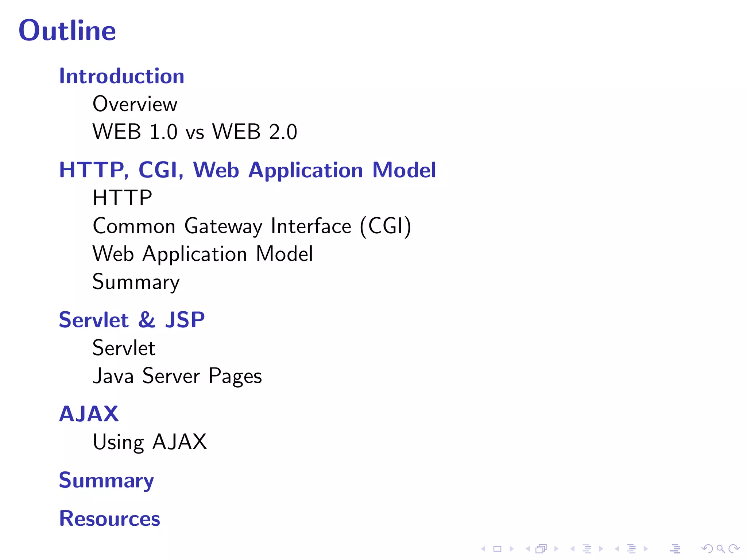The height and width of the screenshot is (560, 747).
Task: Jump to the Introduction section
Action: (x=122, y=76)
